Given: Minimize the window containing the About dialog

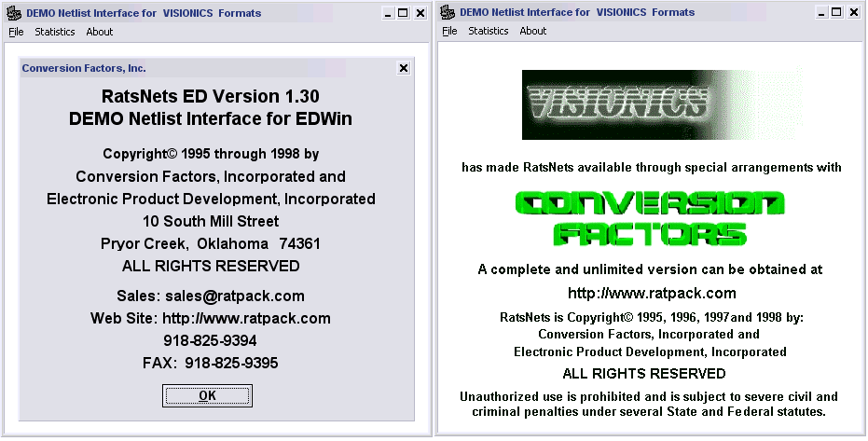Looking at the screenshot, I should pos(388,13).
